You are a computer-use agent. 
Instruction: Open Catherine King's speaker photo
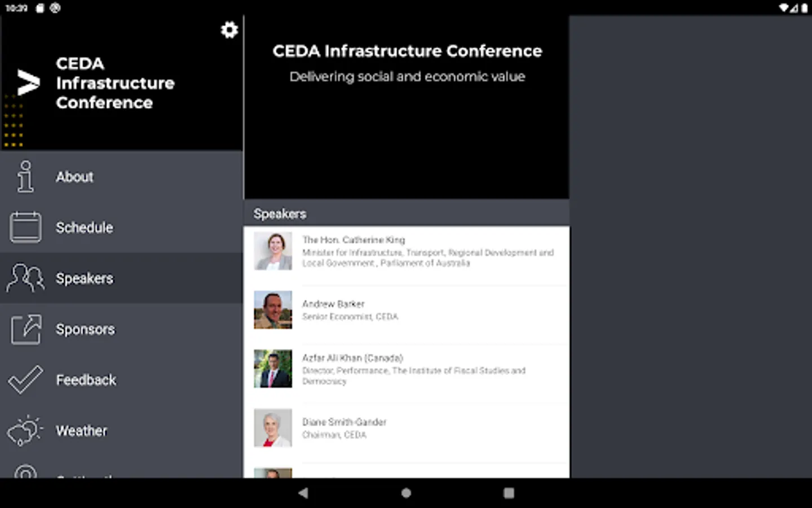273,251
